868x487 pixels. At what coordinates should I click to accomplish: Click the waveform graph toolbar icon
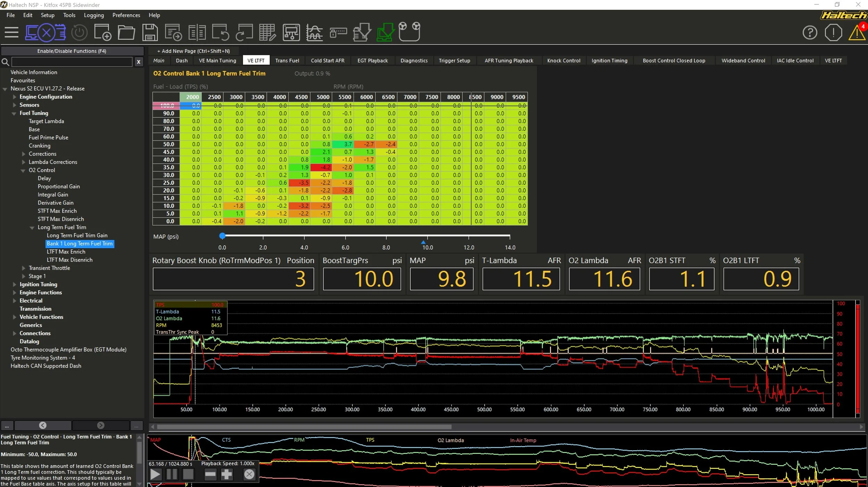tap(314, 33)
